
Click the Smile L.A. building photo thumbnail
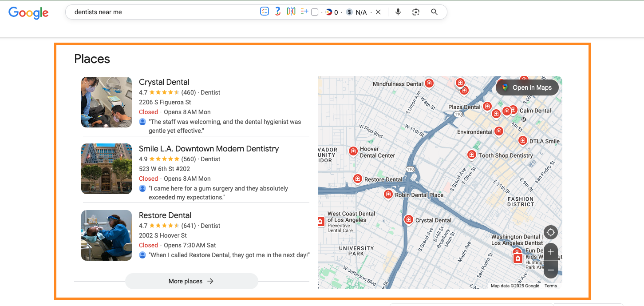107,169
